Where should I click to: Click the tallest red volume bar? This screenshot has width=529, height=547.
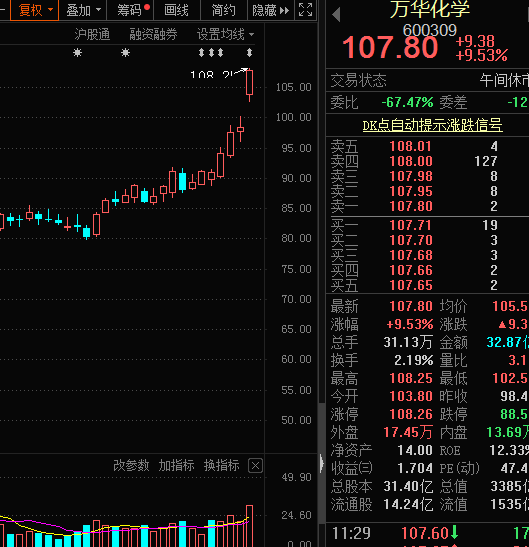click(x=249, y=526)
